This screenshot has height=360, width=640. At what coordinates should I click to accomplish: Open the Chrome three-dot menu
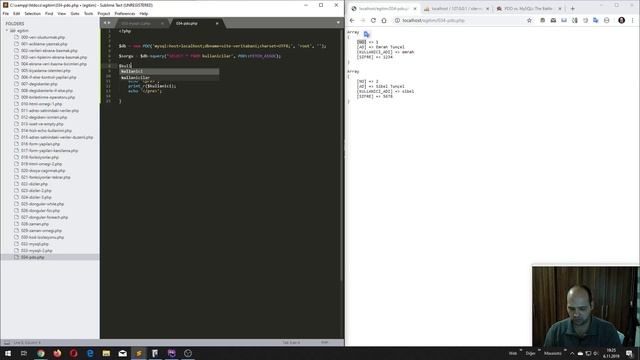pyautogui.click(x=633, y=20)
